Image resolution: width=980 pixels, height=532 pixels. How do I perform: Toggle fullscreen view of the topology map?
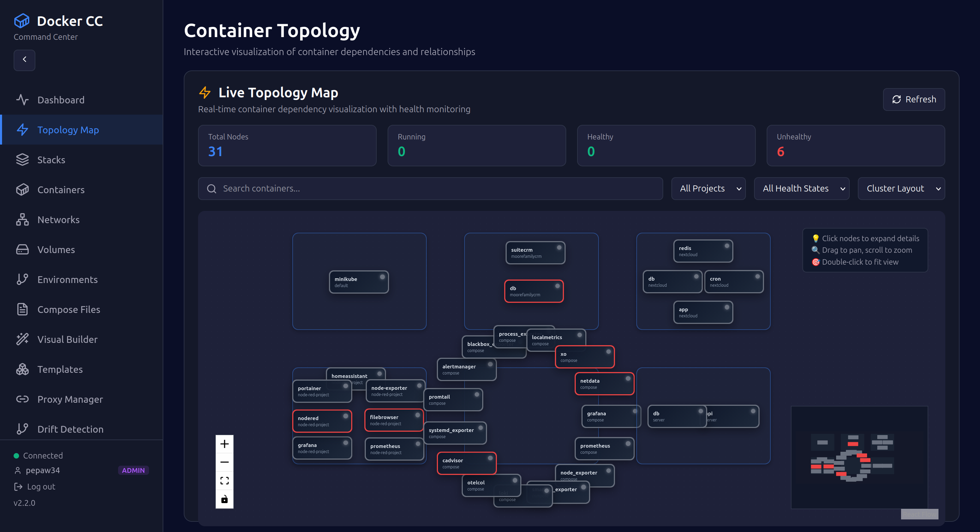coord(225,481)
